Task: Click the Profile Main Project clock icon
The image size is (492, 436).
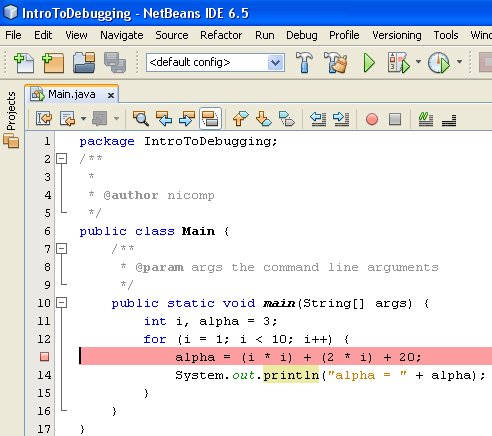Action: [439, 62]
